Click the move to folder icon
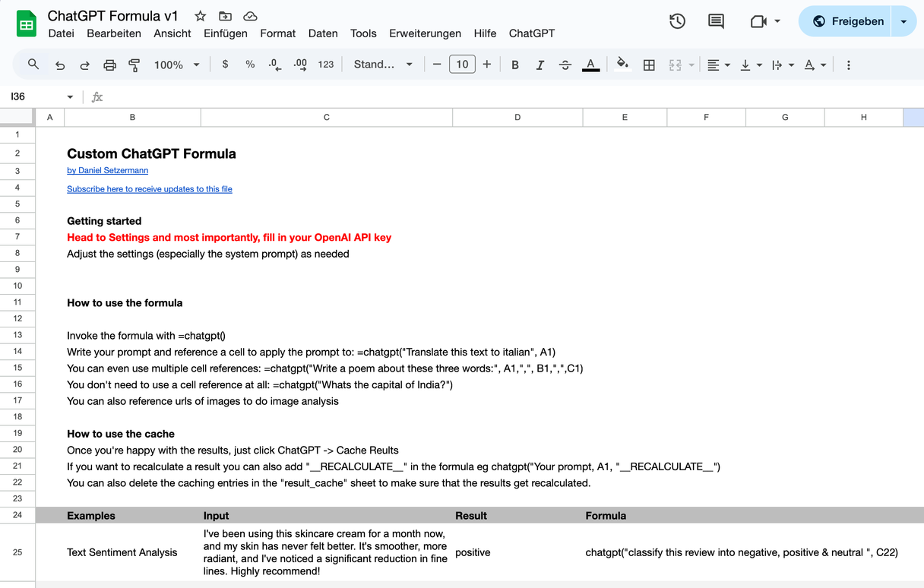 (225, 16)
